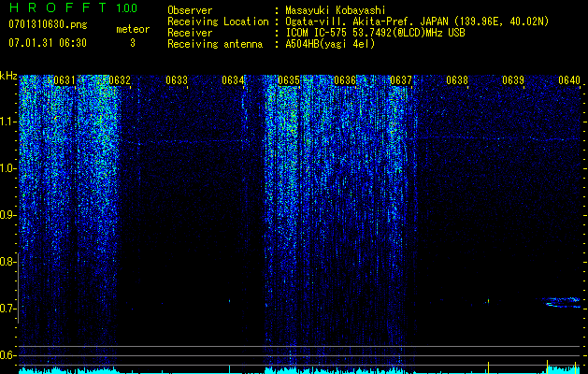Click the 0638 time marker
The height and width of the screenshot is (374, 588).
point(457,80)
